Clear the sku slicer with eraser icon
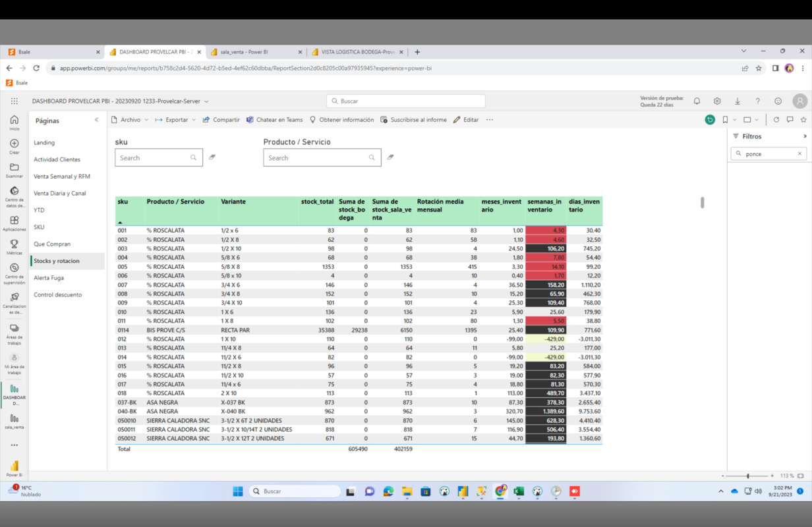The height and width of the screenshot is (527, 812). click(212, 157)
